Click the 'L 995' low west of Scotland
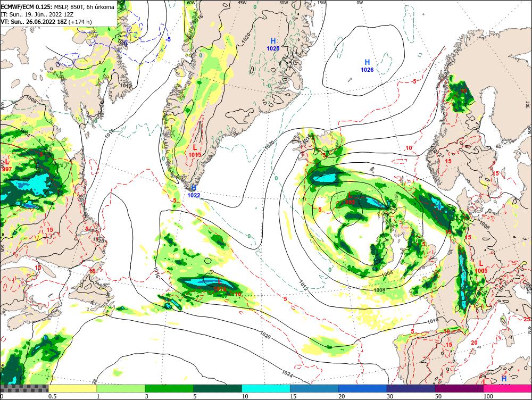Screen dimensions: 532x400 (x=350, y=198)
